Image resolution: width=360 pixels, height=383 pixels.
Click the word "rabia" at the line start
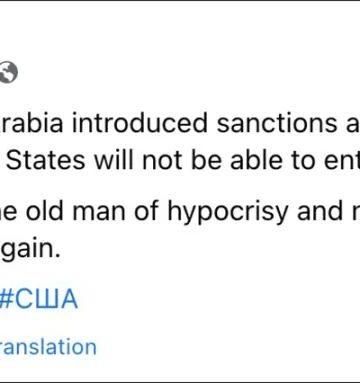[x=32, y=123]
